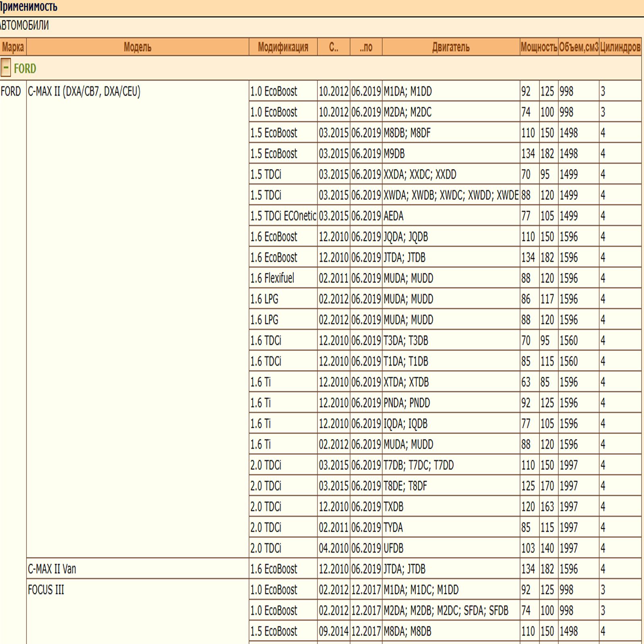This screenshot has height=644, width=644.
Task: Click the Мощность column header
Action: [x=539, y=47]
